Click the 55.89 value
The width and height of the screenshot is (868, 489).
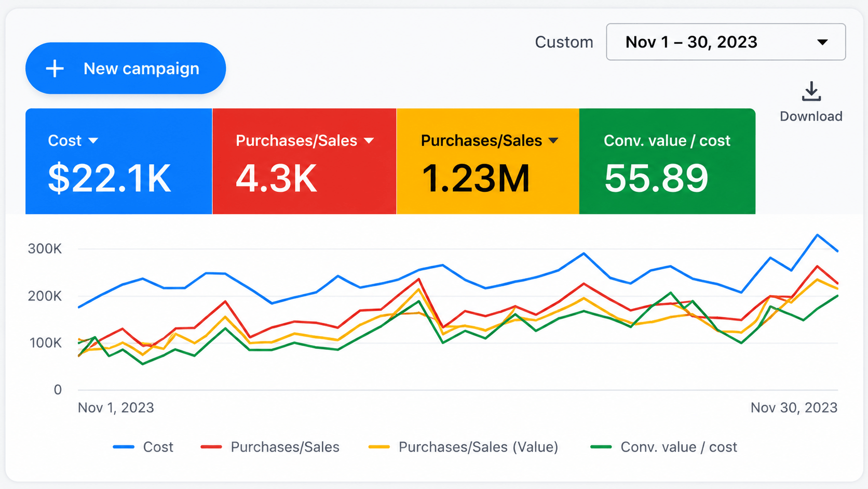[656, 178]
